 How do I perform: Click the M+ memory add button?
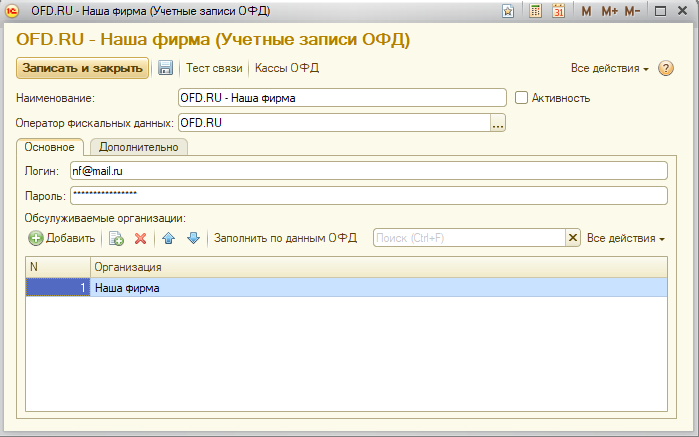pyautogui.click(x=609, y=11)
